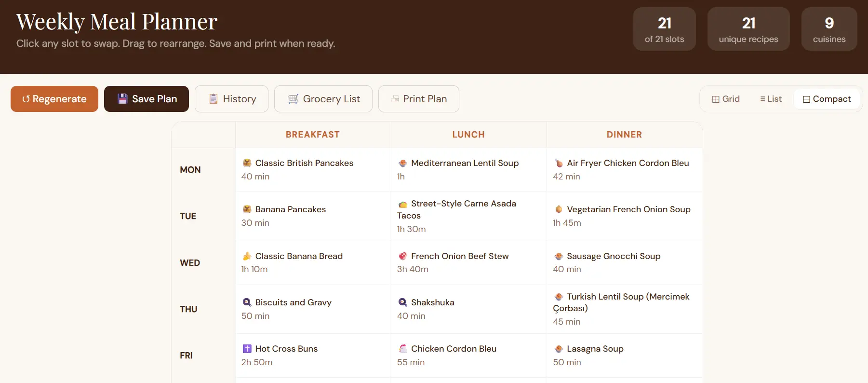868x383 pixels.
Task: Click the cross icon beside Hot Cross Buns
Action: click(247, 349)
